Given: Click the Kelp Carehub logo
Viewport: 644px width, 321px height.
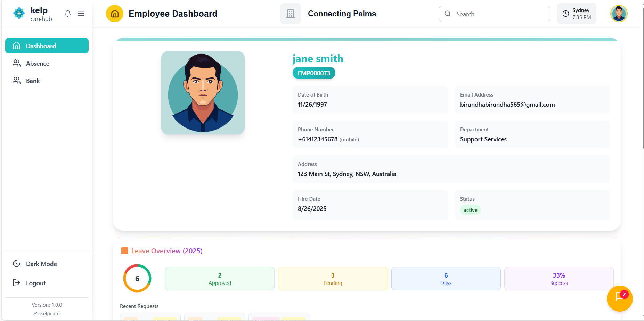Looking at the screenshot, I should point(33,14).
